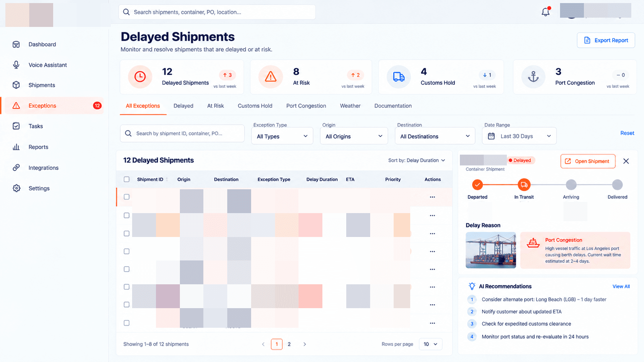
Task: Switch to the Documentation tab
Action: [x=393, y=106]
